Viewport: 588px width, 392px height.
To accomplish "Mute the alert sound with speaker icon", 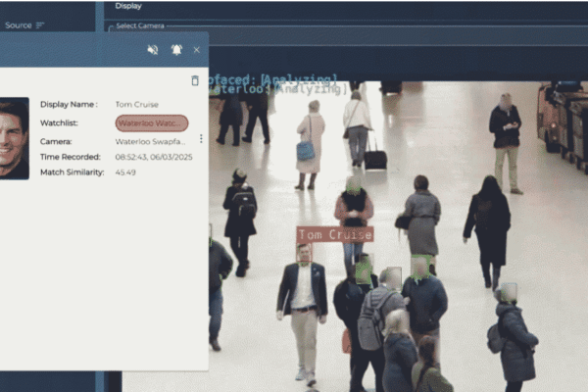I will click(x=152, y=50).
